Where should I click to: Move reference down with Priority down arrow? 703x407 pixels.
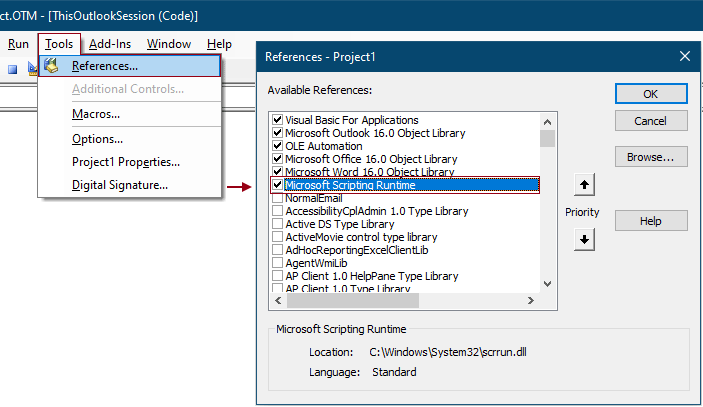point(586,239)
